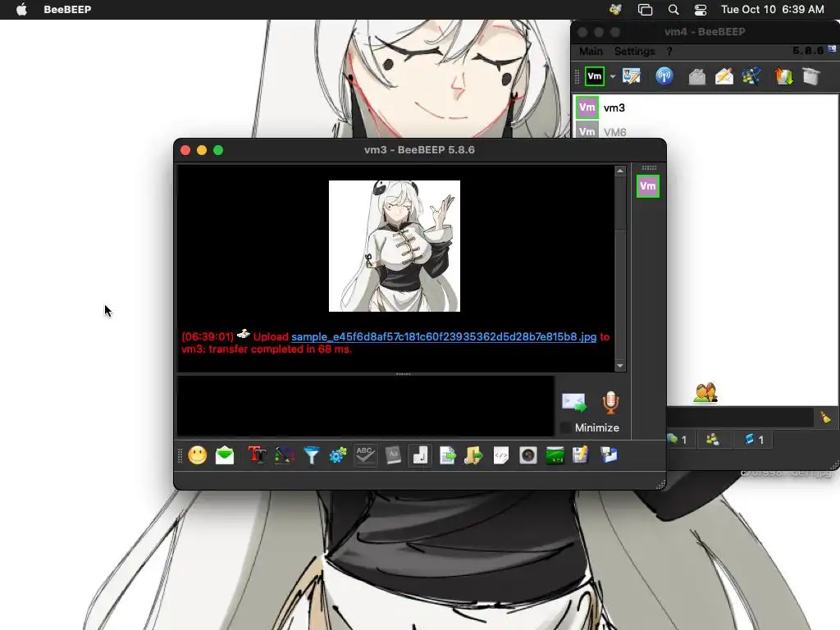840x630 pixels.
Task: Open Settings menu in vm4 window
Action: 634,52
